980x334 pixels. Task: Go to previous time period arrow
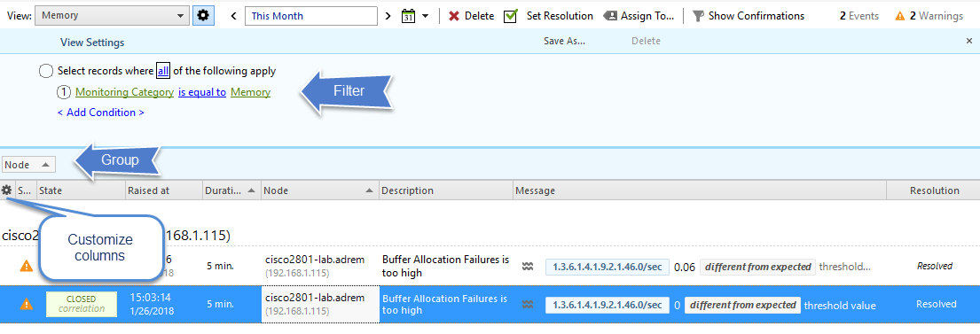234,16
